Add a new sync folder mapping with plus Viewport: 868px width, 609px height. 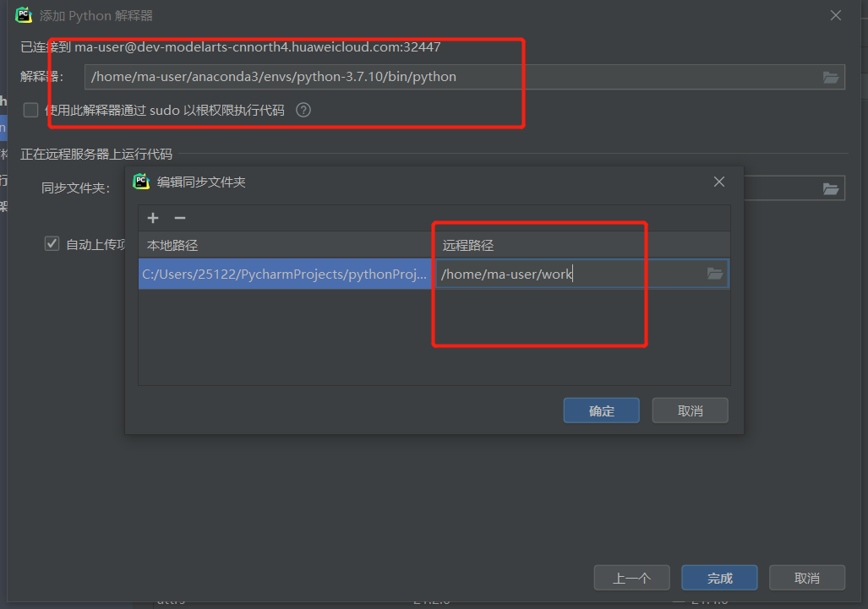(x=153, y=218)
